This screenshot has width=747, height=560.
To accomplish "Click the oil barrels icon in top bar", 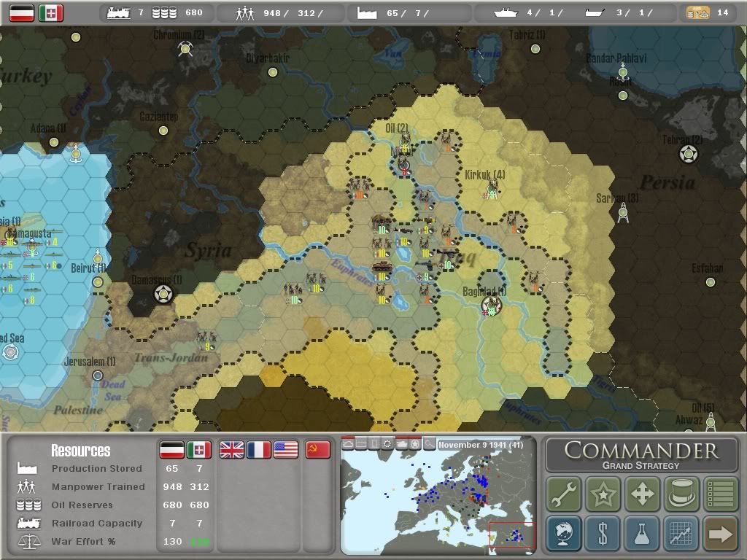I will click(164, 13).
